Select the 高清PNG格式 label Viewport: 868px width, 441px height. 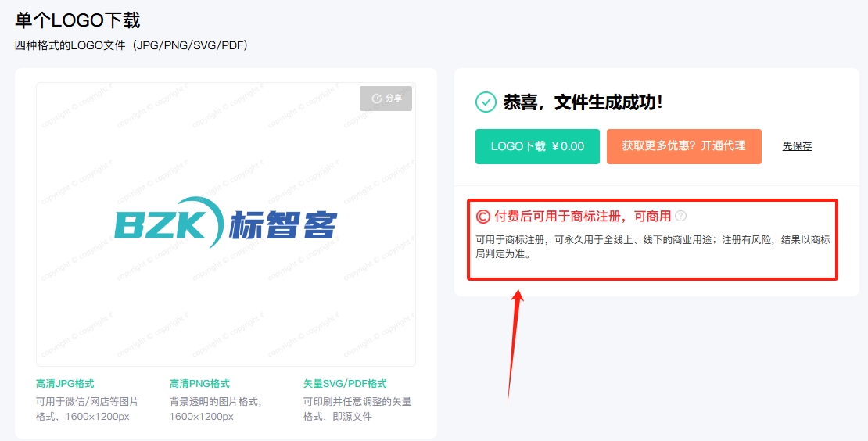point(199,383)
